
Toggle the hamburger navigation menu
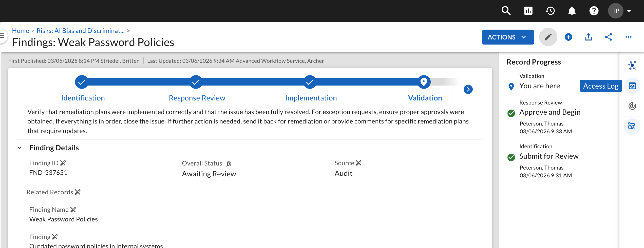[x=3, y=36]
